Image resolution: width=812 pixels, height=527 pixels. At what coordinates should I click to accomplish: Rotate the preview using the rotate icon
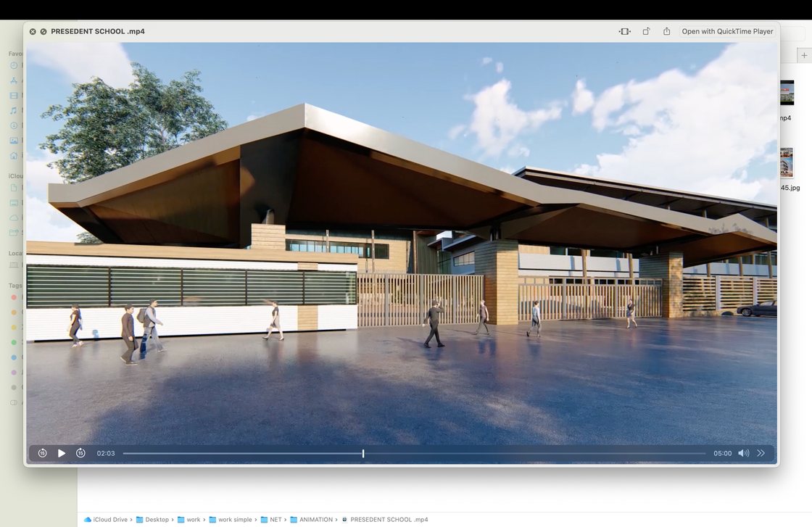[646, 32]
